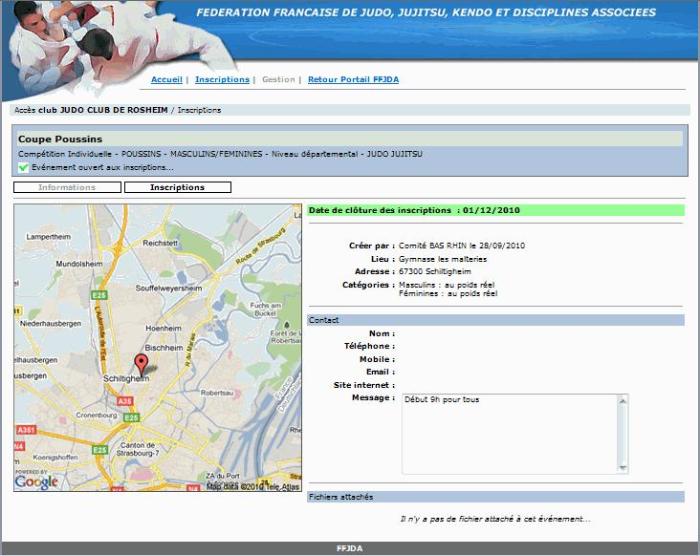Click inside the Message text area

[508, 433]
